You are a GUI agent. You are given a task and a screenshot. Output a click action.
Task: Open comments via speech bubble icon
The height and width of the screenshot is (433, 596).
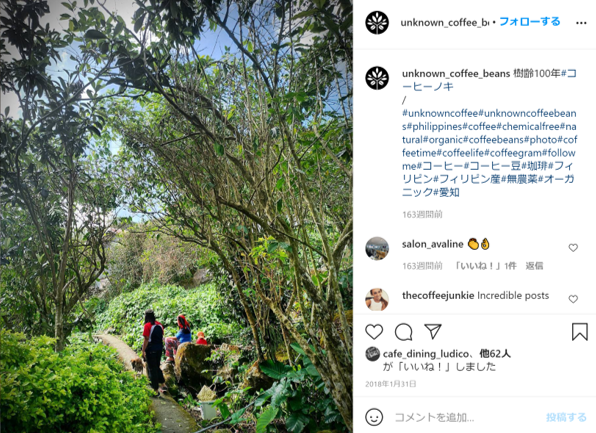point(403,331)
